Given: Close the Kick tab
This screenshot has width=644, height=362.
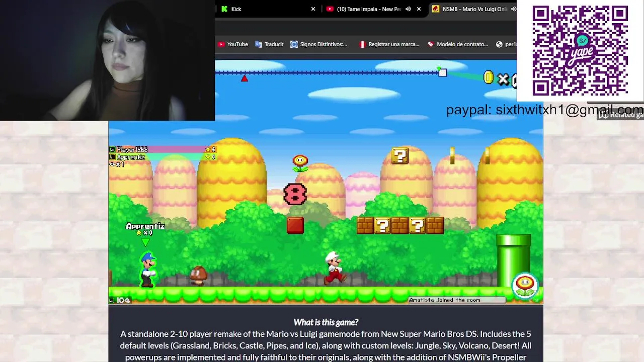Looking at the screenshot, I should pyautogui.click(x=313, y=9).
